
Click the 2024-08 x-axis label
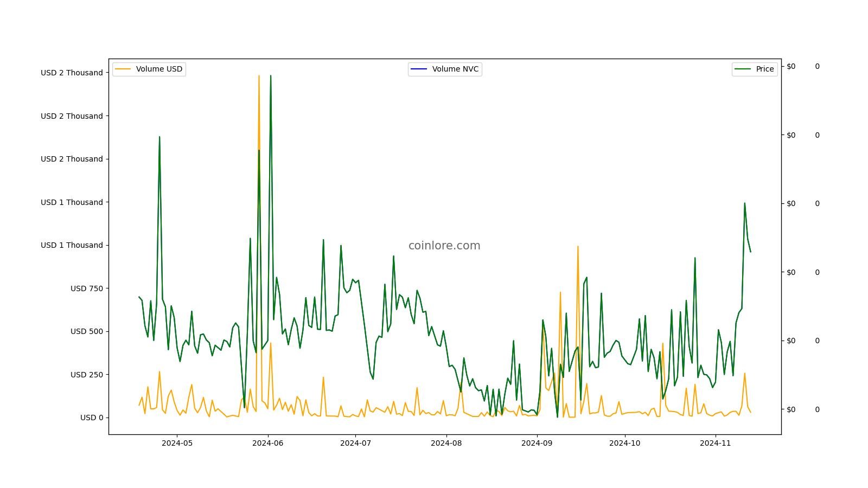pos(446,443)
